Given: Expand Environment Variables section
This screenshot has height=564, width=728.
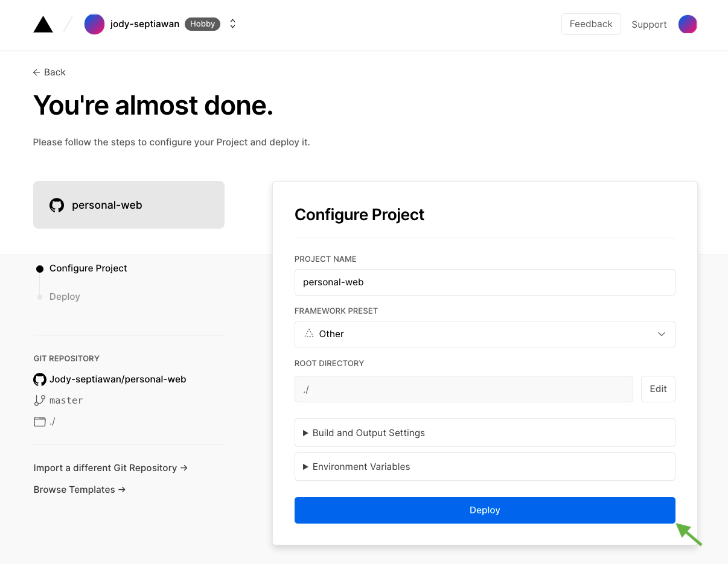Looking at the screenshot, I should coord(485,466).
